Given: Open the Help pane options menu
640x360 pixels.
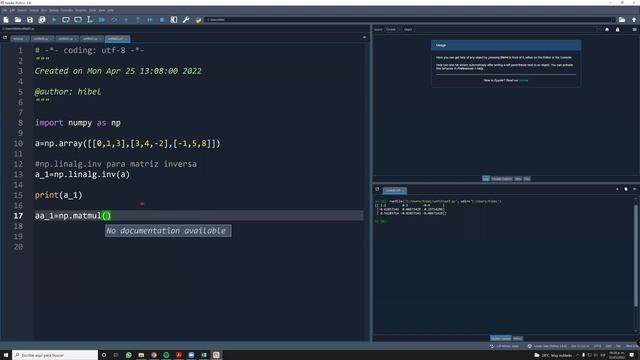Looking at the screenshot, I should (x=634, y=29).
